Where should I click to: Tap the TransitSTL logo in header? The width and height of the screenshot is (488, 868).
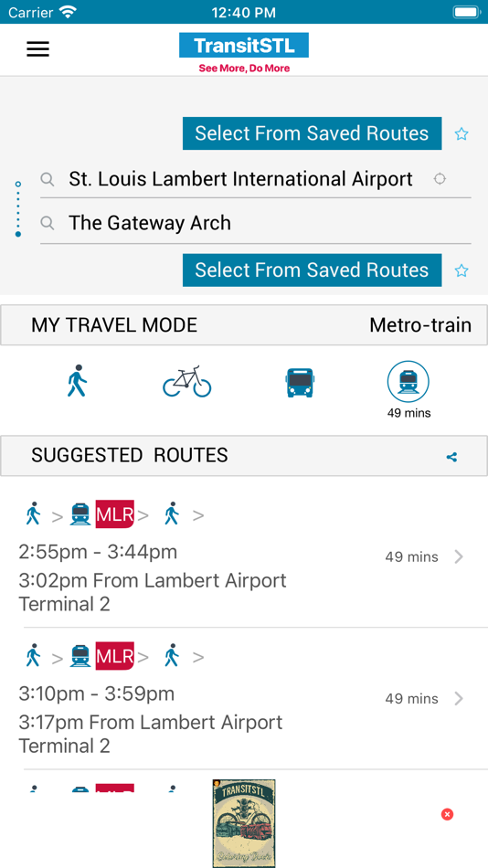(x=244, y=53)
